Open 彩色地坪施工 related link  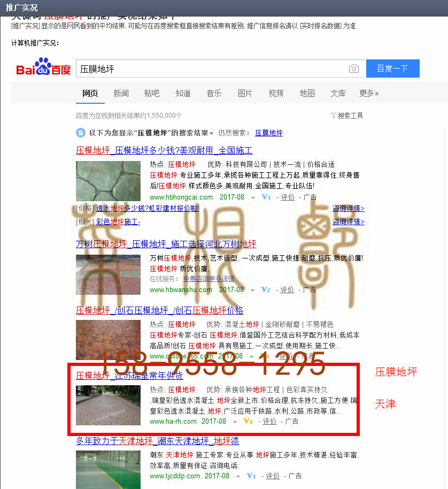pos(118,221)
